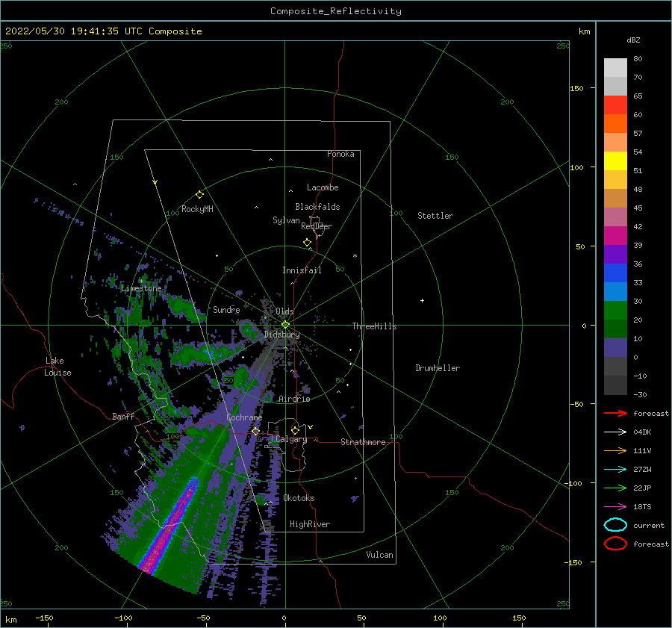
Task: Click the Stettler city label
Action: pyautogui.click(x=435, y=216)
